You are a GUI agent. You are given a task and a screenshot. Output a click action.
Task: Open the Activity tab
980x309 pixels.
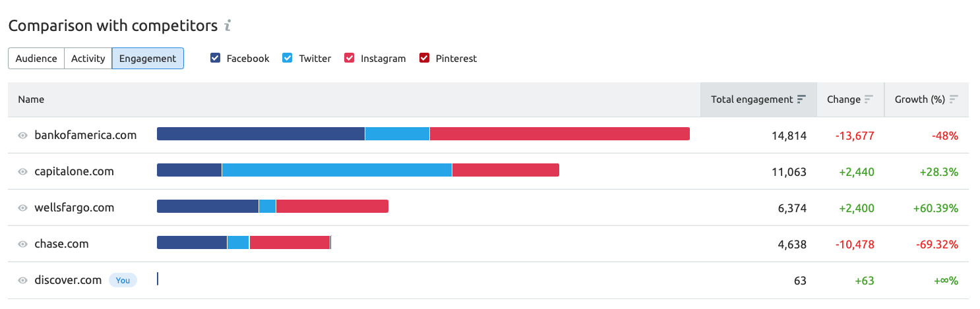[x=88, y=58]
